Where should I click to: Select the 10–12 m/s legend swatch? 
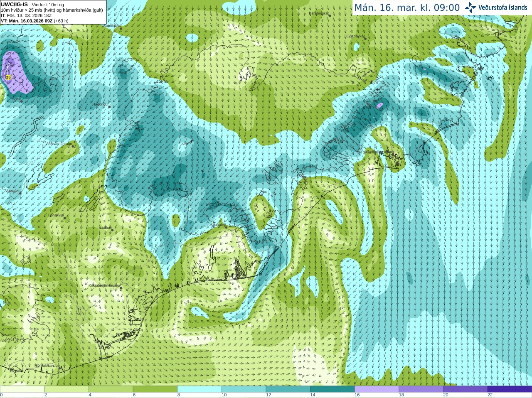(244, 389)
